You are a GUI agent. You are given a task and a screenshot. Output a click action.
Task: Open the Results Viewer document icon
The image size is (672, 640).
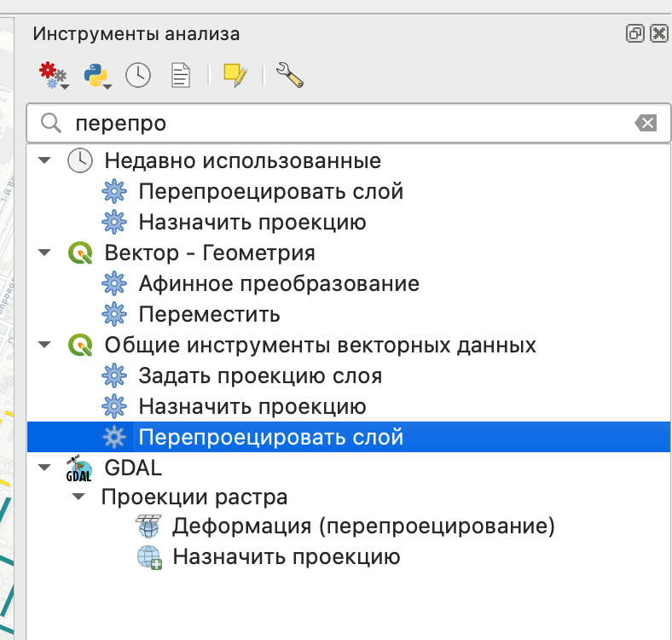(181, 75)
